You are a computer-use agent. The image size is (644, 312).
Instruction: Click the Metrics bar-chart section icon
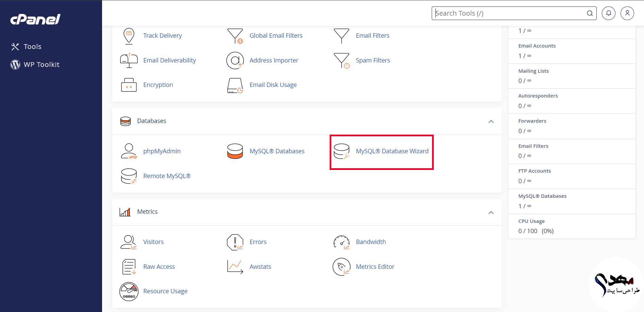pyautogui.click(x=125, y=212)
